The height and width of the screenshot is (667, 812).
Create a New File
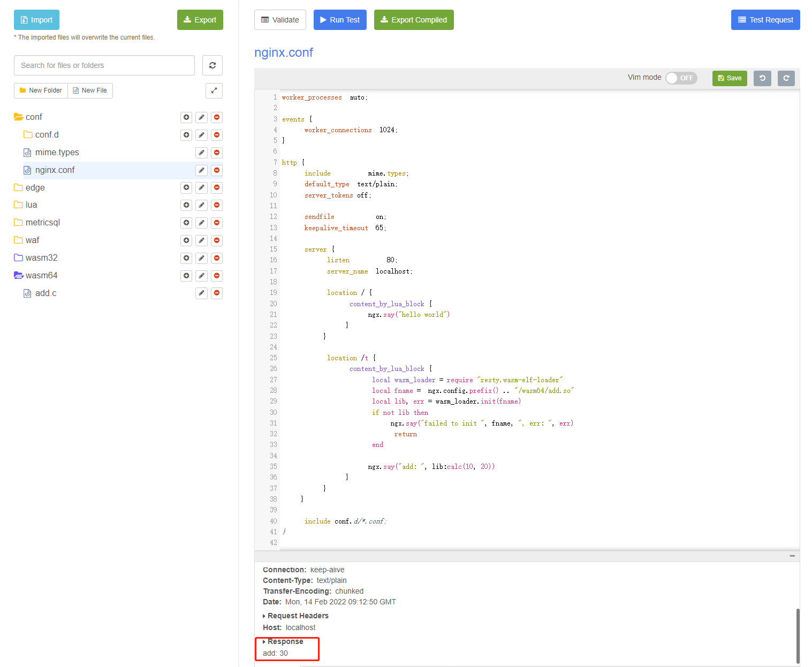(x=90, y=90)
